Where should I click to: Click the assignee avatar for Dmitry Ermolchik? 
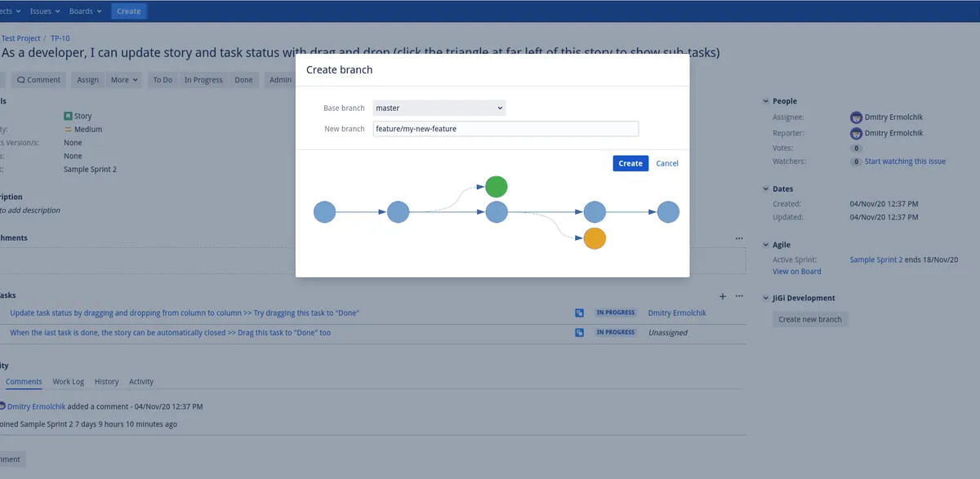(856, 118)
